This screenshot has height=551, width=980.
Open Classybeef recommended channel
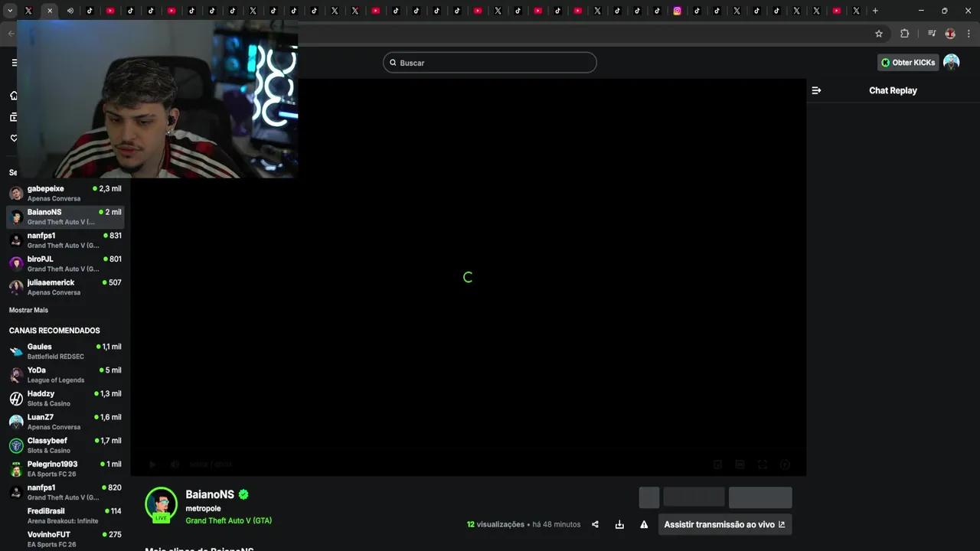coord(65,445)
